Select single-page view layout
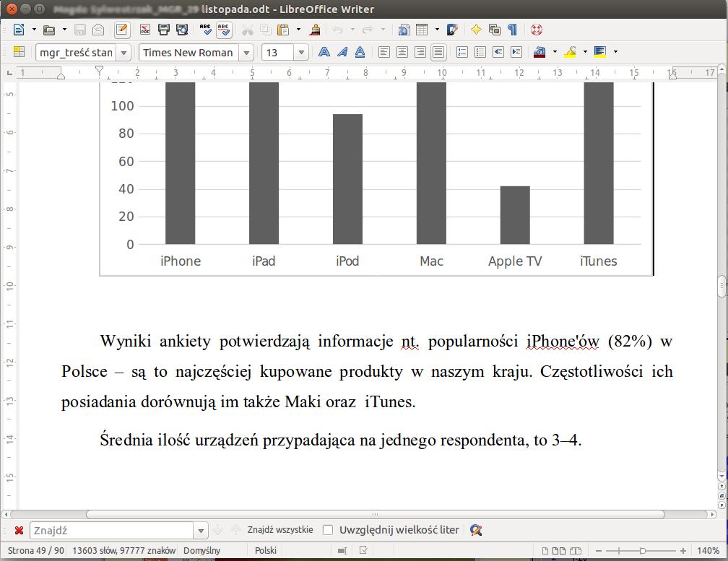The image size is (728, 561). pyautogui.click(x=545, y=551)
